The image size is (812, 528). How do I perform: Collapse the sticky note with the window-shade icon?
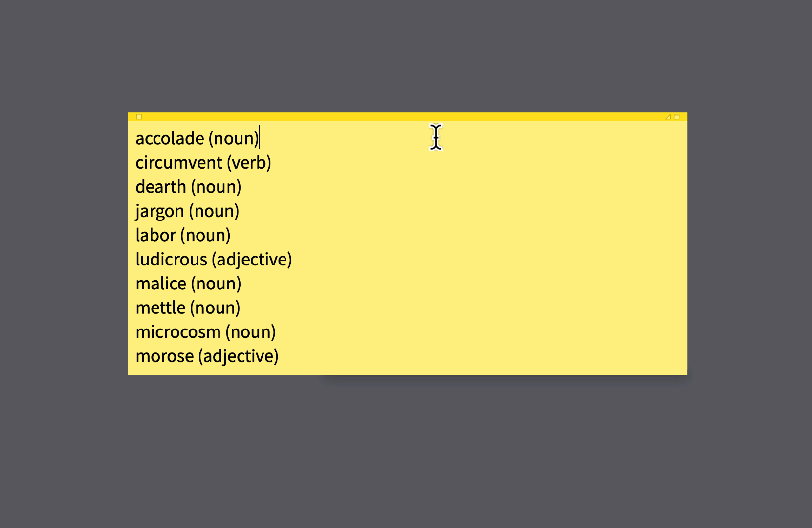[677, 117]
